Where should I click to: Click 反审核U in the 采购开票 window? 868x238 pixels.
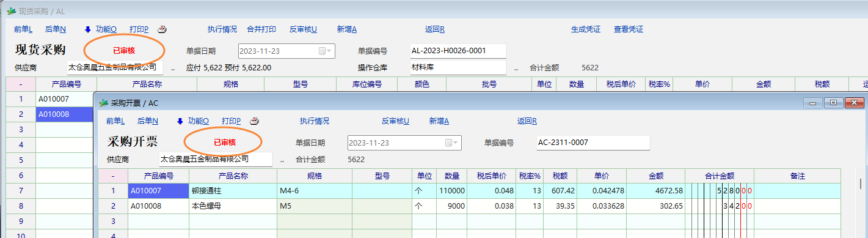click(395, 121)
